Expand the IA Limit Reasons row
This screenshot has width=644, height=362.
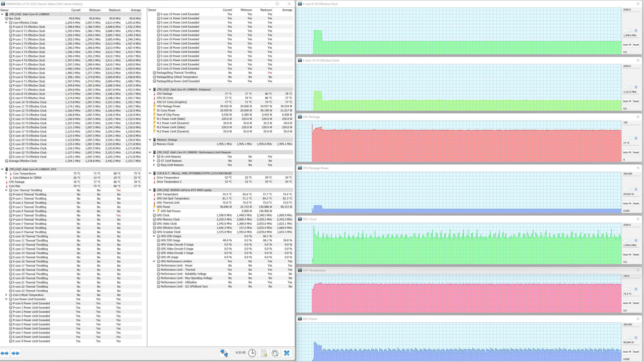[x=154, y=157]
